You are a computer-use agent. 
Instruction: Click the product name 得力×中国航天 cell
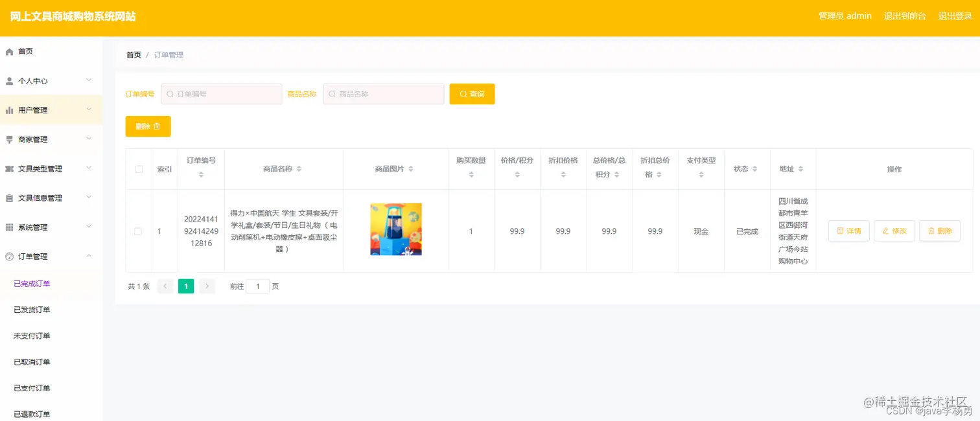284,231
